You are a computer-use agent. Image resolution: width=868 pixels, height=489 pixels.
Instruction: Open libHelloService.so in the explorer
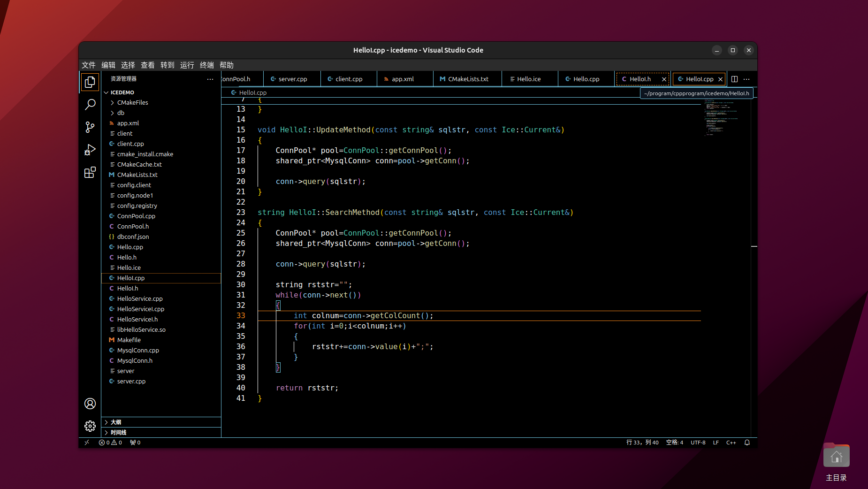tap(161, 329)
